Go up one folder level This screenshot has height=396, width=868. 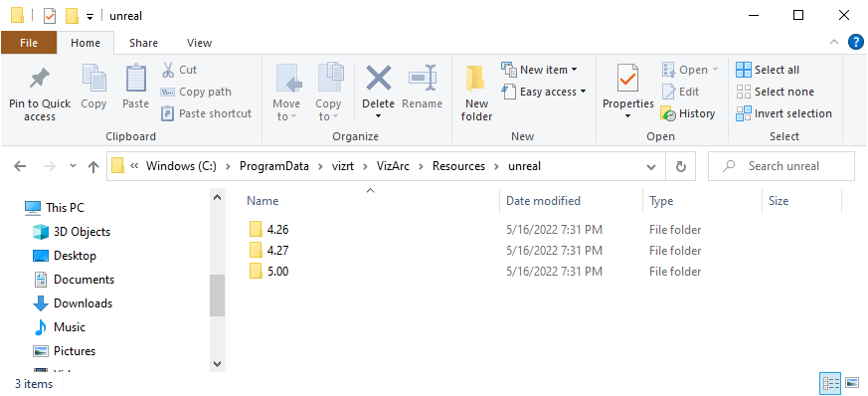(93, 166)
